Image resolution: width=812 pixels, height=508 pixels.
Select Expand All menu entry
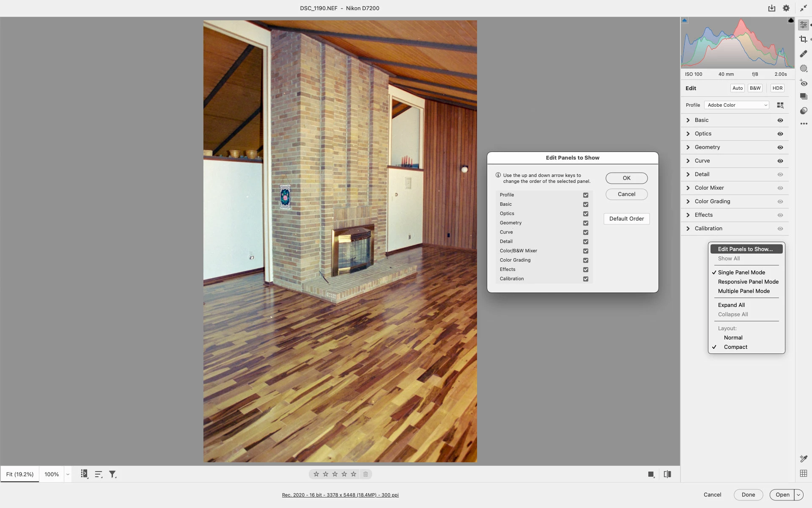(731, 305)
